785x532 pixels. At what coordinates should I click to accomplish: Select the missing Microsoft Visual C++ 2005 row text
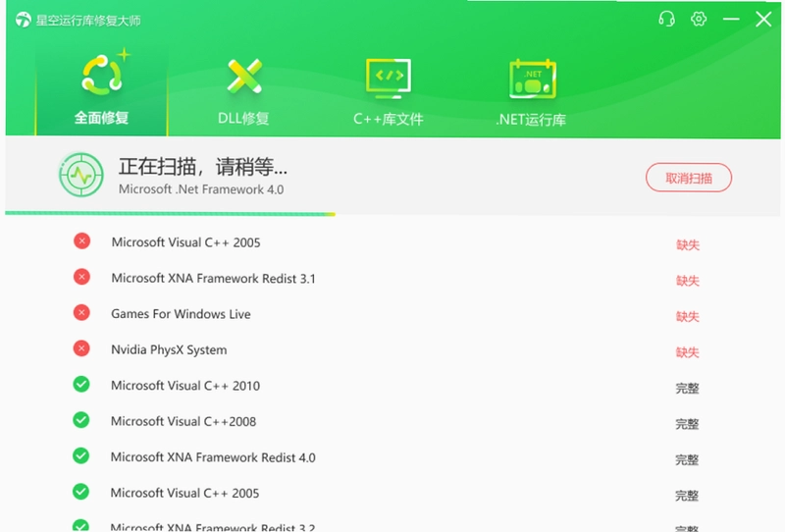(185, 242)
